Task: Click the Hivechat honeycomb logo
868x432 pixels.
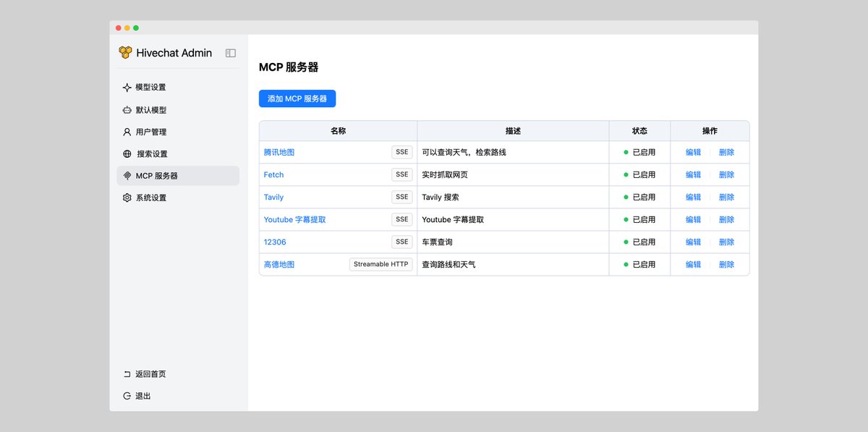Action: [x=126, y=52]
